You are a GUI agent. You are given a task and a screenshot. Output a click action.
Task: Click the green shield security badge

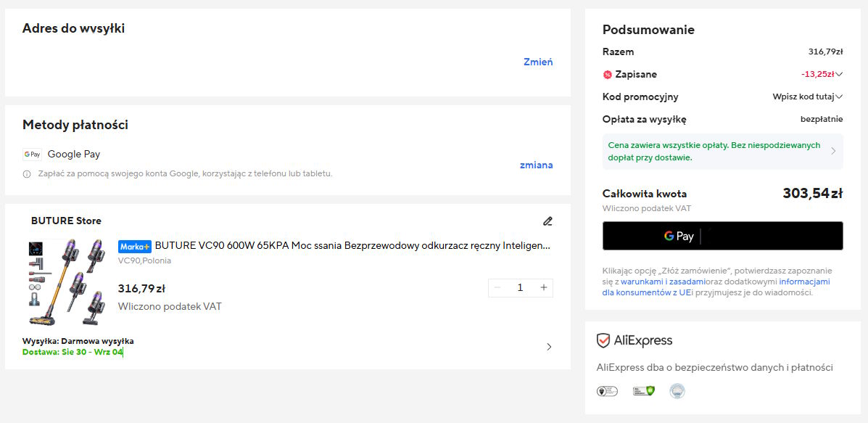pos(644,391)
